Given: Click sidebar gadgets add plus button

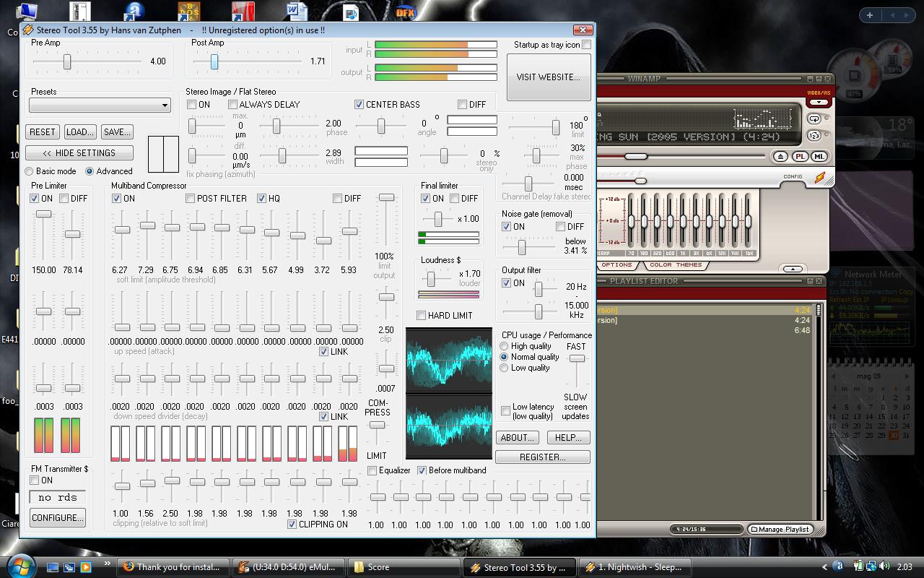Looking at the screenshot, I should point(870,14).
